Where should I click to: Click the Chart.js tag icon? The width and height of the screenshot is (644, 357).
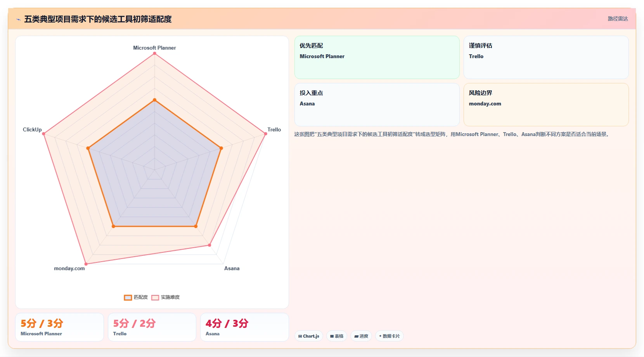[300, 336]
